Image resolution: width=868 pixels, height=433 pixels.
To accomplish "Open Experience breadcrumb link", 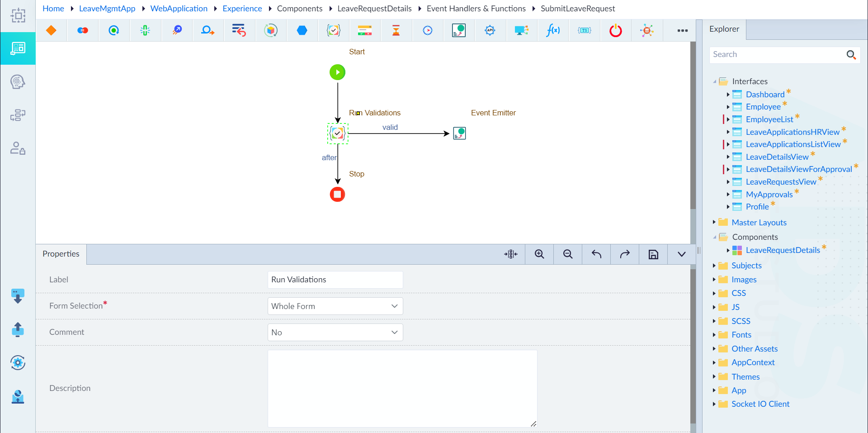I will coord(242,9).
